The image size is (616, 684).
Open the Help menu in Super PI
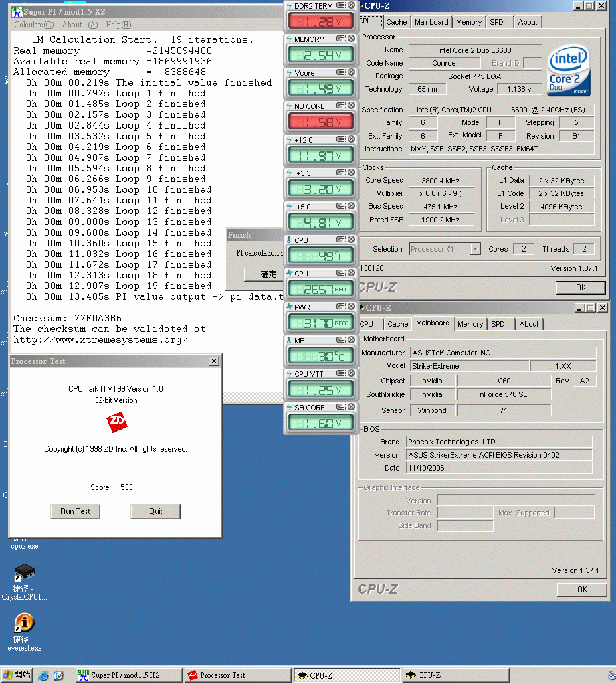point(118,25)
